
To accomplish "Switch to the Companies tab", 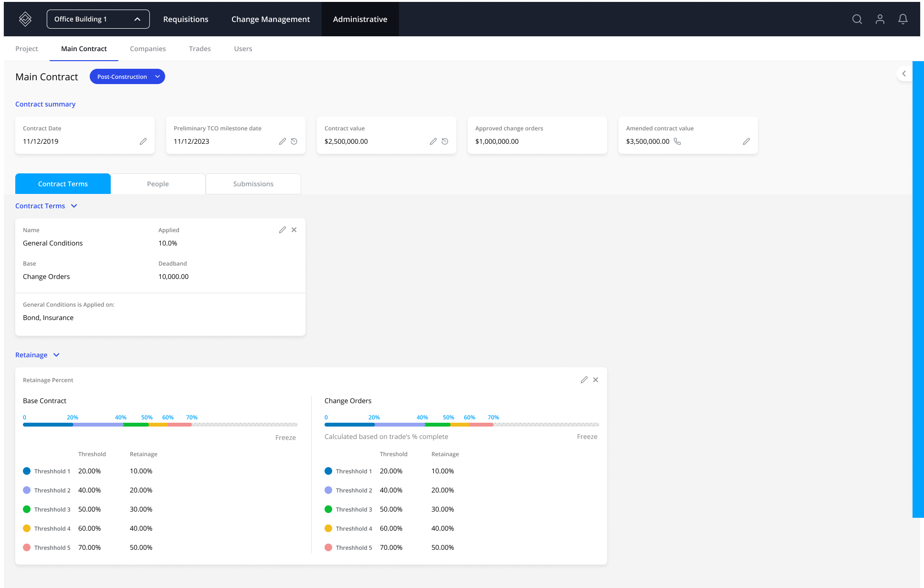I will [x=147, y=49].
